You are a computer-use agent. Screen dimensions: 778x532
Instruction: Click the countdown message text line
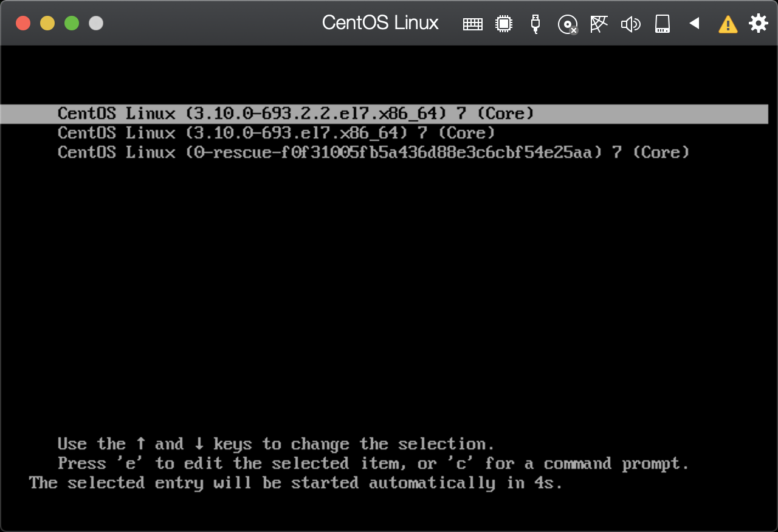coord(295,482)
